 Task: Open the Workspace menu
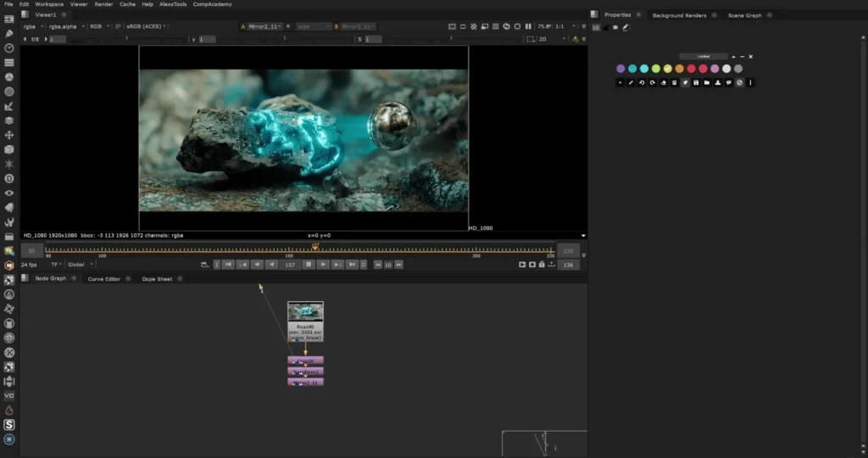pyautogui.click(x=49, y=4)
